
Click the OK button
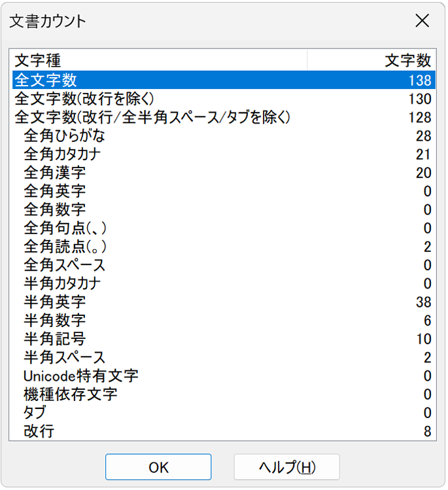(x=158, y=467)
